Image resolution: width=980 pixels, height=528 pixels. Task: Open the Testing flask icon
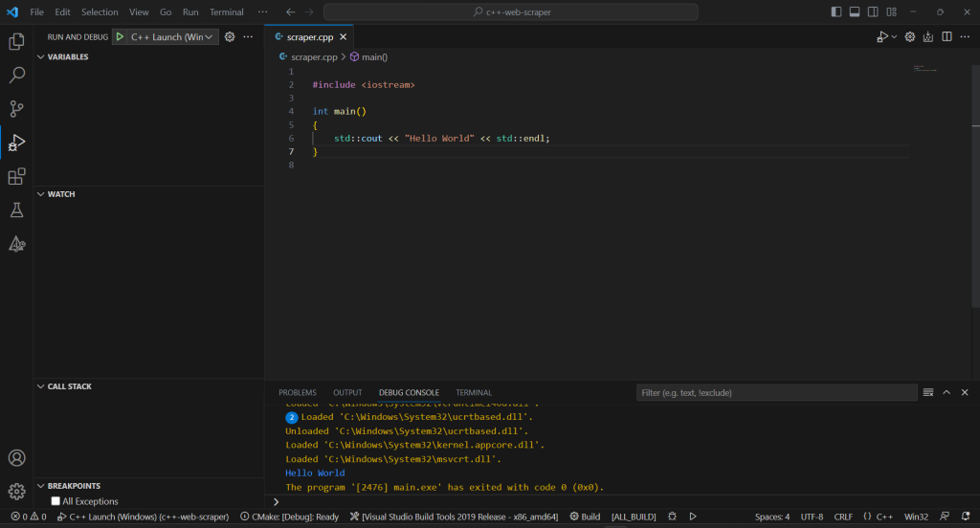16,209
